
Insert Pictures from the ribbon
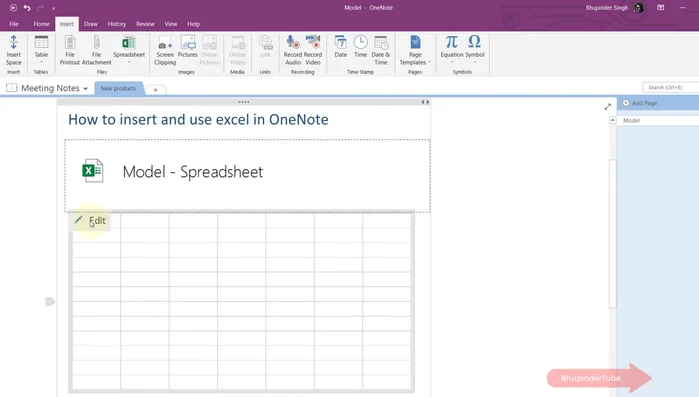(x=187, y=47)
